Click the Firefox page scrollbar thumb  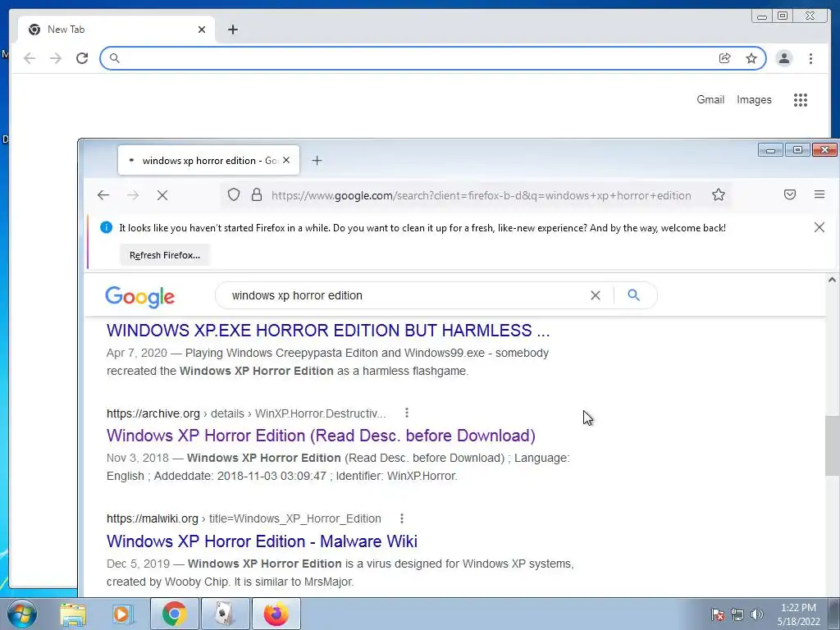pos(832,445)
